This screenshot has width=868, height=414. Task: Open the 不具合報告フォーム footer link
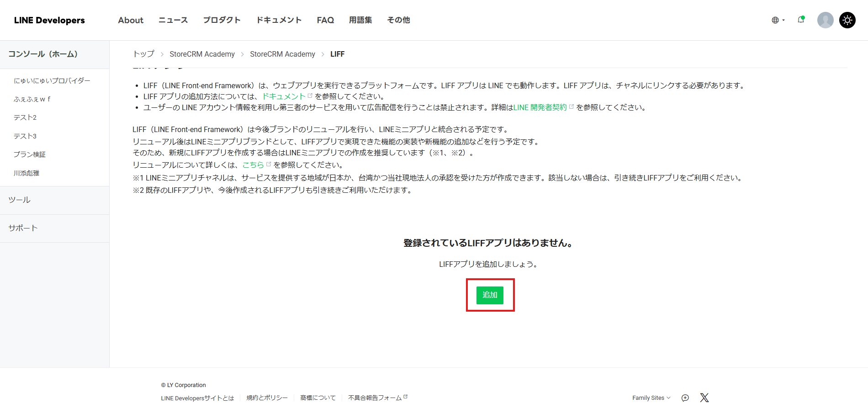tap(375, 398)
